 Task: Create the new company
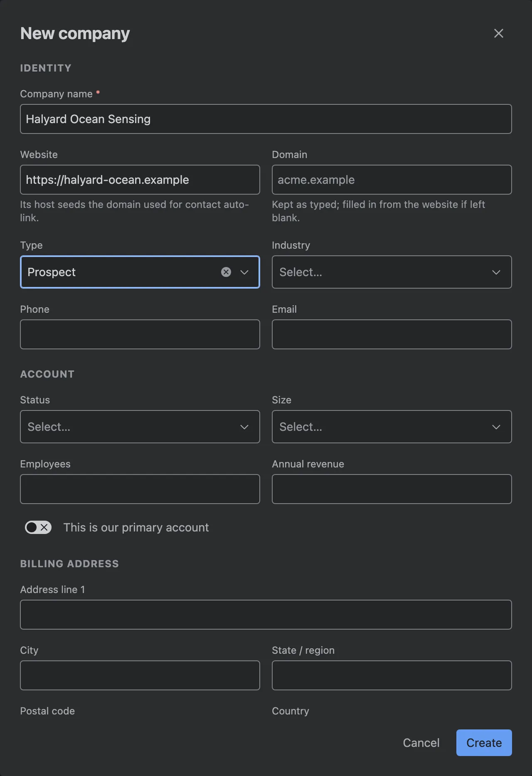pyautogui.click(x=484, y=743)
